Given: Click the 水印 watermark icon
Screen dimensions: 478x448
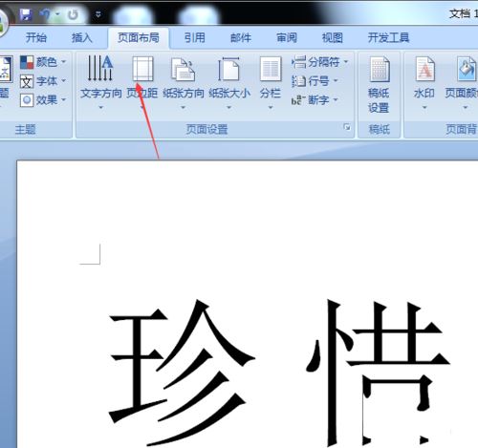Looking at the screenshot, I should 424,69.
